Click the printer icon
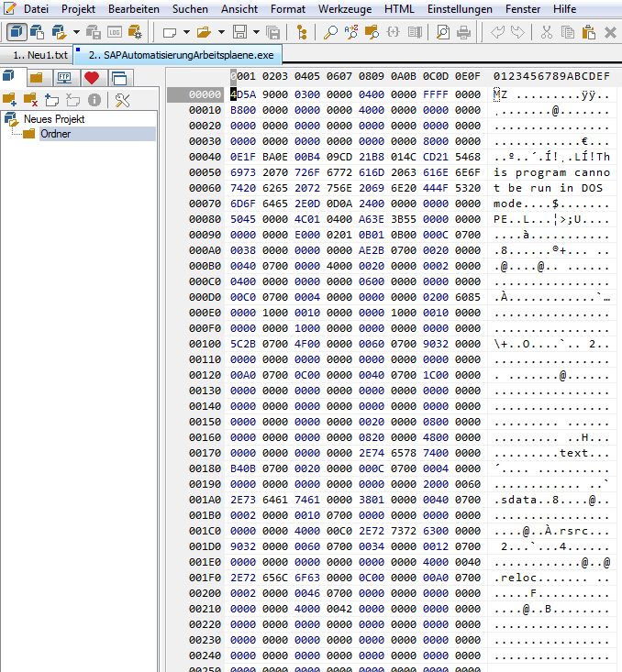This screenshot has height=672, width=622. pyautogui.click(x=463, y=32)
